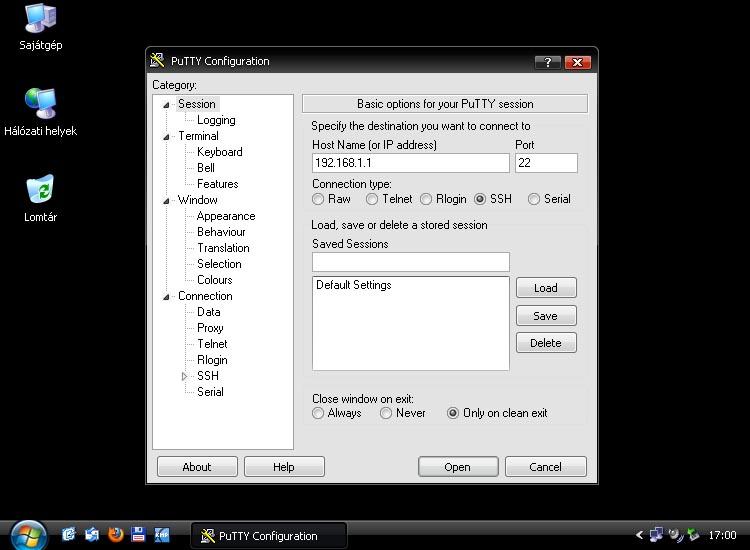
Task: Click the Saved Sessions name field
Action: tap(410, 262)
